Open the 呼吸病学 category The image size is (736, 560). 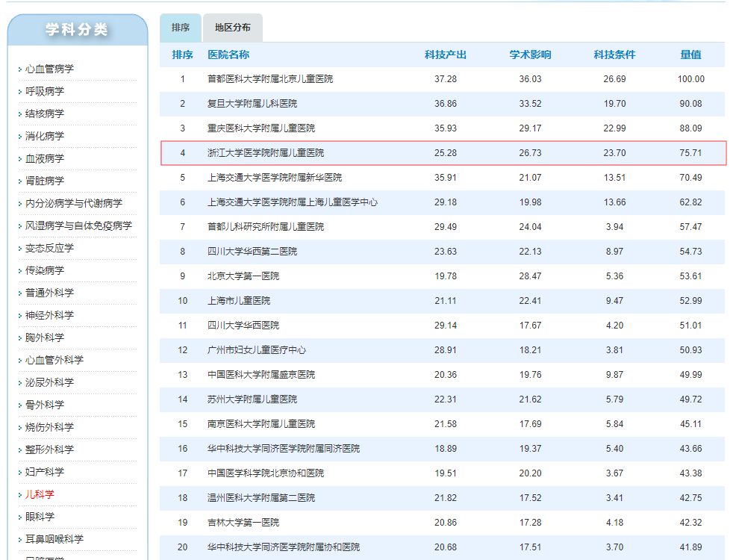tap(45, 91)
